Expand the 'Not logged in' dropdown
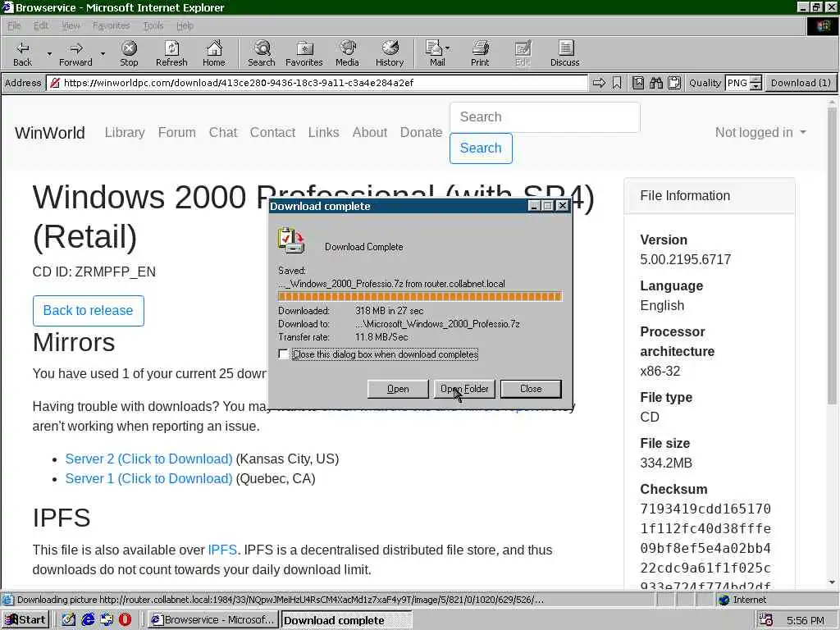840x630 pixels. [x=760, y=132]
